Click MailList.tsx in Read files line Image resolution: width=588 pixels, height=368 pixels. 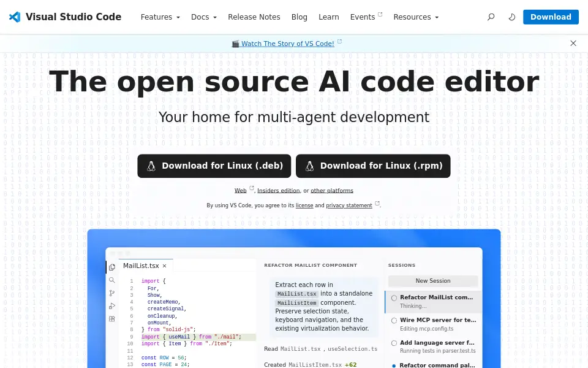pyautogui.click(x=300, y=349)
